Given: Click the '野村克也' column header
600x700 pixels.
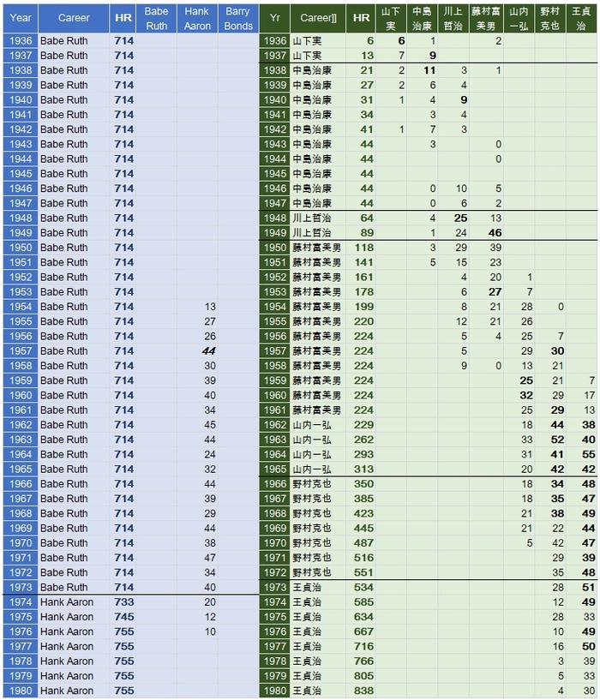Looking at the screenshot, I should point(550,18).
